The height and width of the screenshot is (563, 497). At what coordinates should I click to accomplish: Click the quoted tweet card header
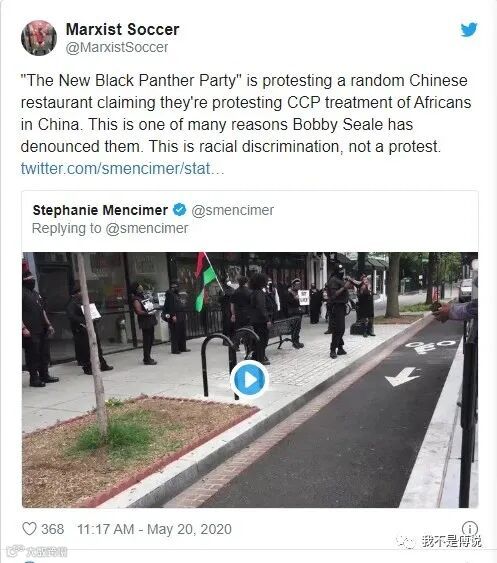pos(250,219)
